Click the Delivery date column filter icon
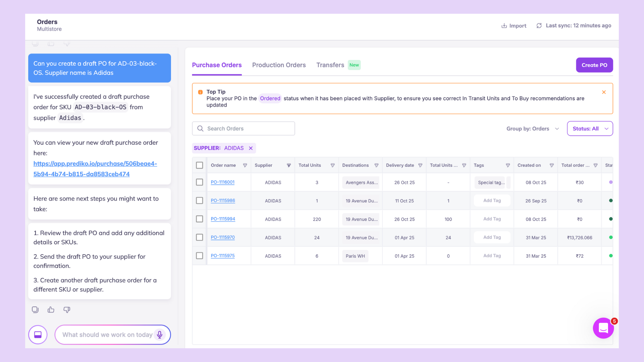 coord(420,165)
